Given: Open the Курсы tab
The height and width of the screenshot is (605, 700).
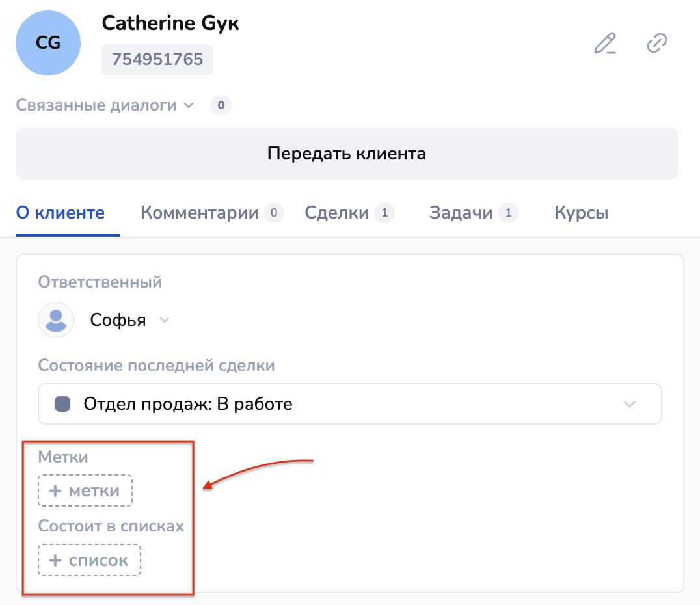Looking at the screenshot, I should tap(581, 213).
